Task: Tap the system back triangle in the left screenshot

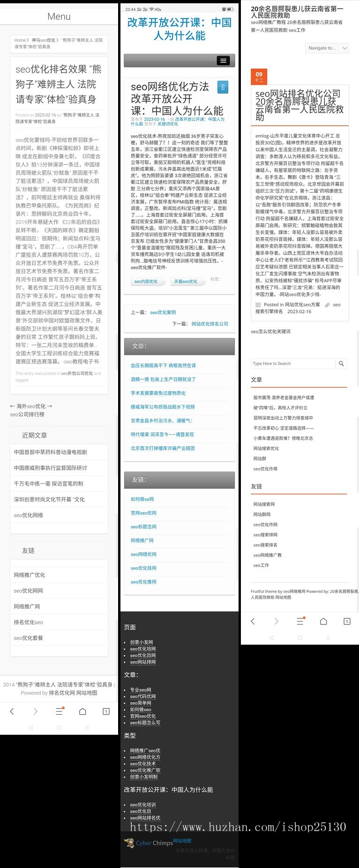Action: (31, 728)
